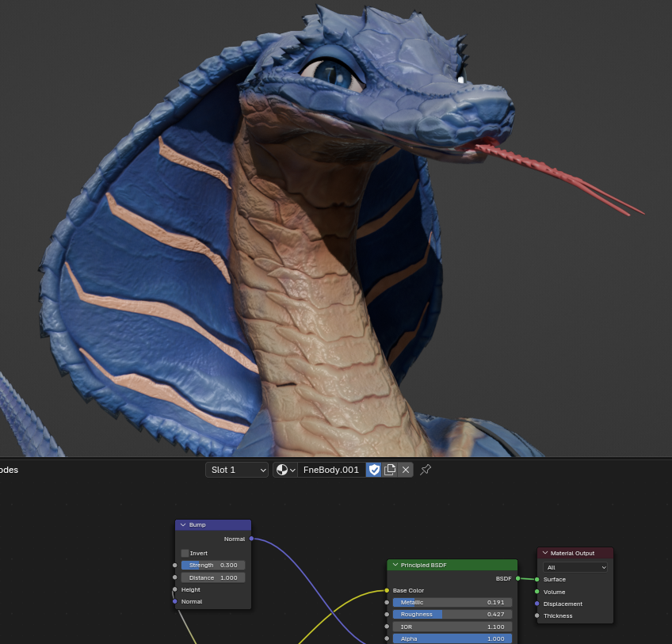Click the Thickness input socket
The height and width of the screenshot is (644, 672).
[x=537, y=615]
